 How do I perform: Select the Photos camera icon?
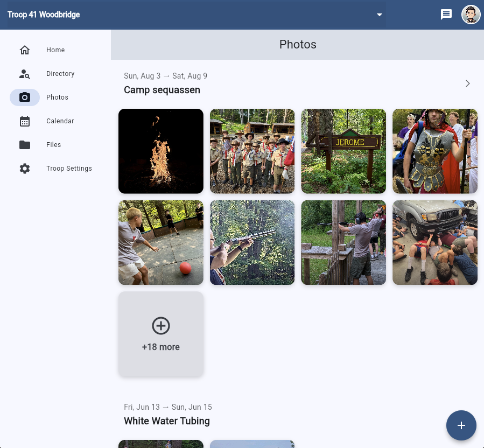pyautogui.click(x=25, y=97)
